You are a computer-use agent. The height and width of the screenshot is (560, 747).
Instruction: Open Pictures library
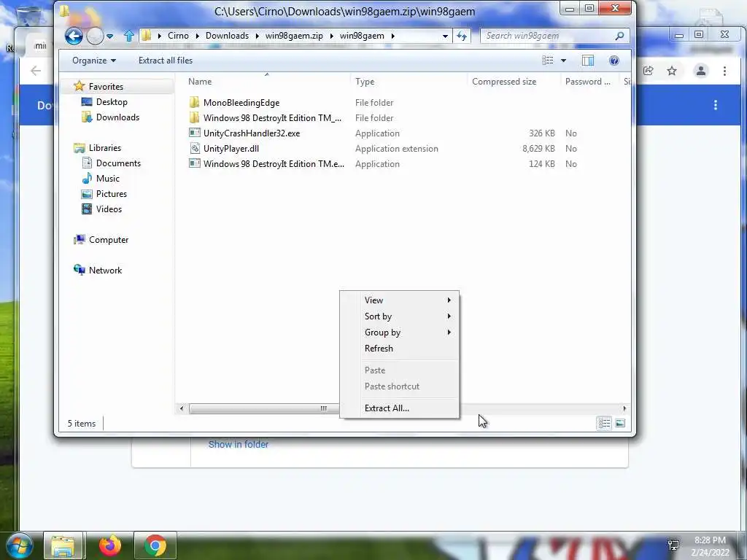pyautogui.click(x=112, y=194)
